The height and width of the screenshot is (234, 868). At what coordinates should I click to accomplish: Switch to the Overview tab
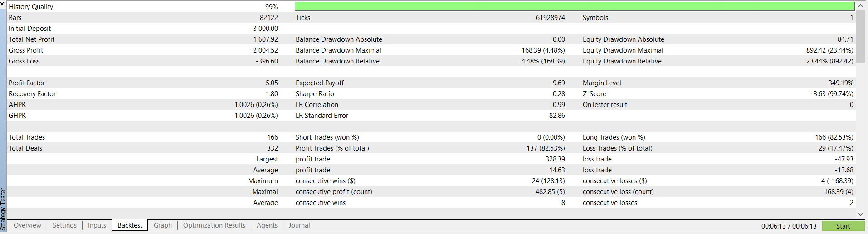27,225
